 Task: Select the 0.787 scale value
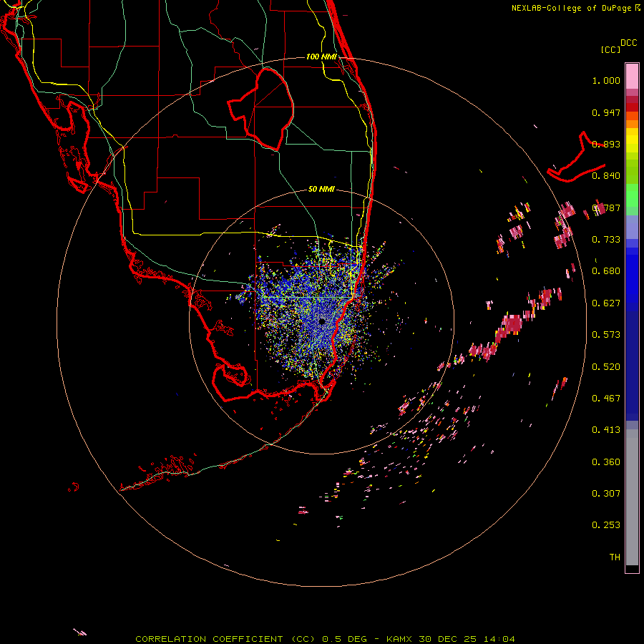[606, 208]
